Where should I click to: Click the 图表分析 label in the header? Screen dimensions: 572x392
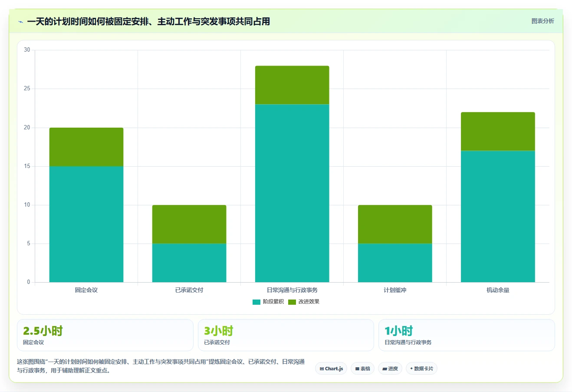(542, 21)
